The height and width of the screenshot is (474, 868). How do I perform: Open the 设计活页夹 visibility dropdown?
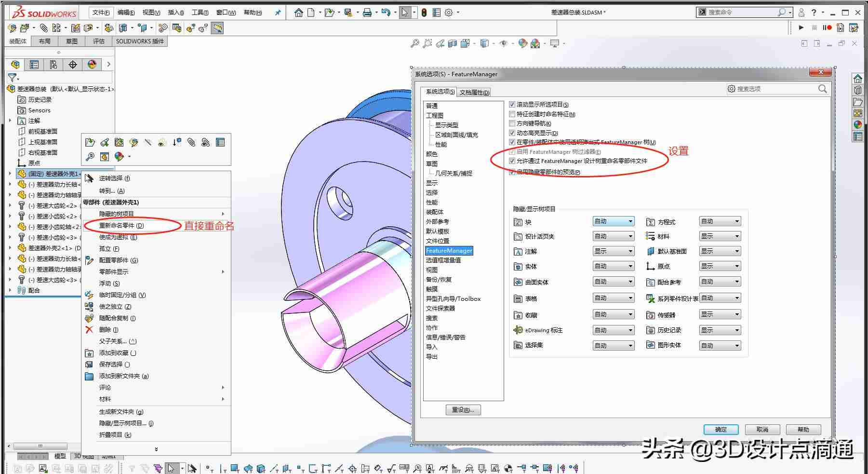pyautogui.click(x=613, y=236)
